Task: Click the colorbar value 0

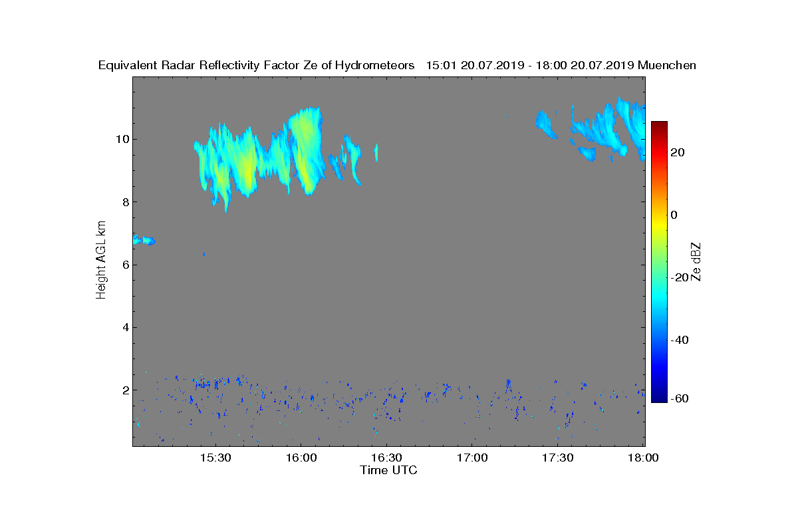Action: [674, 215]
